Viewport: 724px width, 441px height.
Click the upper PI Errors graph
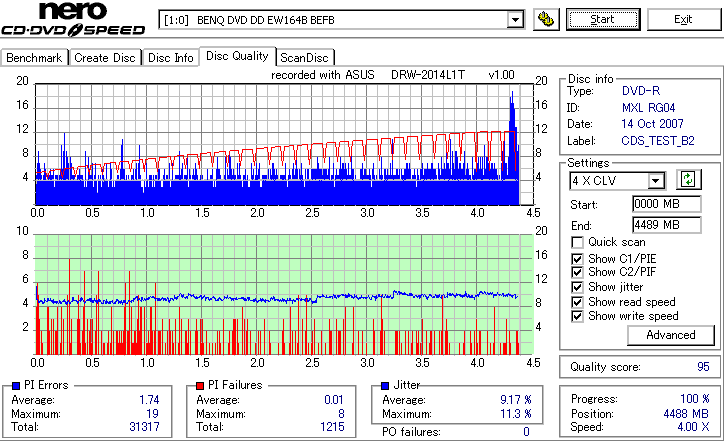point(284,145)
